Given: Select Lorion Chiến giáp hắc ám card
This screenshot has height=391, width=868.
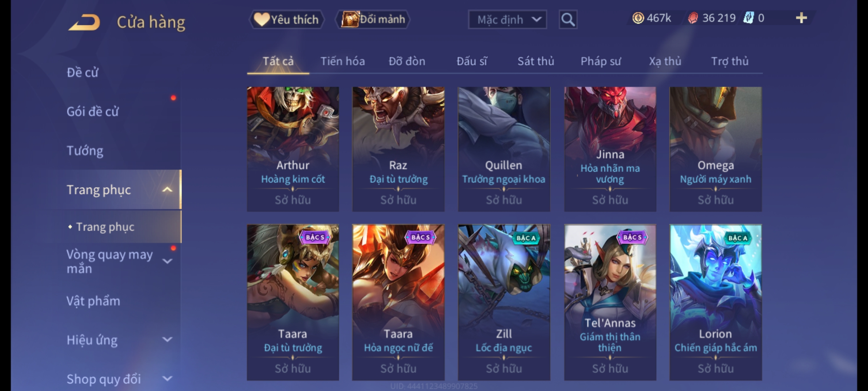Looking at the screenshot, I should (715, 302).
